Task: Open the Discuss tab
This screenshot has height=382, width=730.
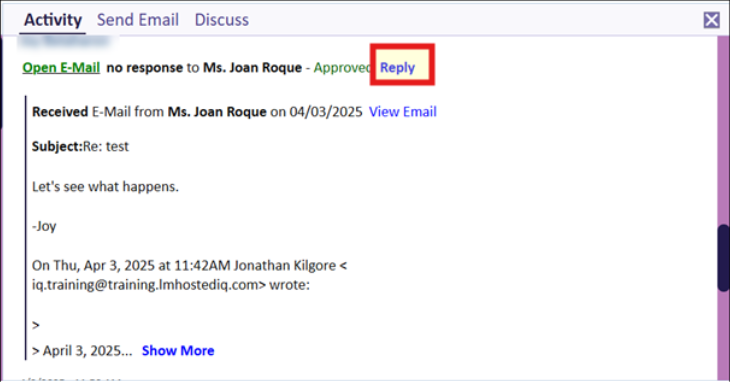Action: click(222, 20)
